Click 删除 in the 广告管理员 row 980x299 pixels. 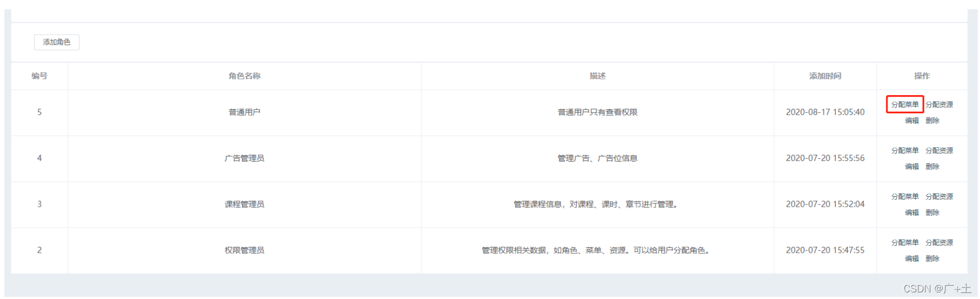(x=932, y=167)
